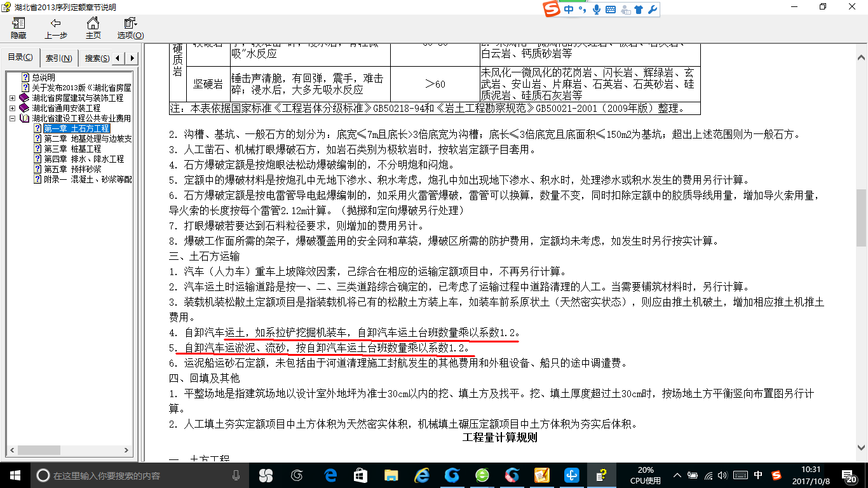This screenshot has width=868, height=488.
Task: Open the soft keyboard icon on Sogou bar
Action: (610, 10)
